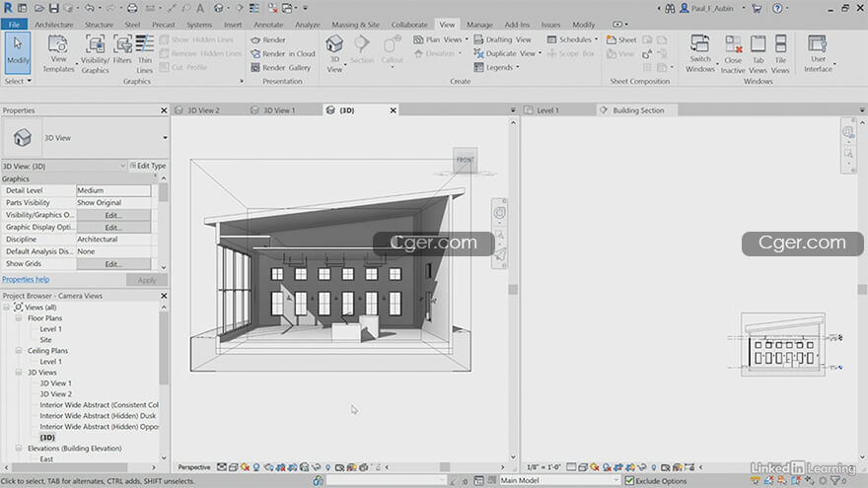
Task: Open the Render Gallery
Action: [x=281, y=67]
